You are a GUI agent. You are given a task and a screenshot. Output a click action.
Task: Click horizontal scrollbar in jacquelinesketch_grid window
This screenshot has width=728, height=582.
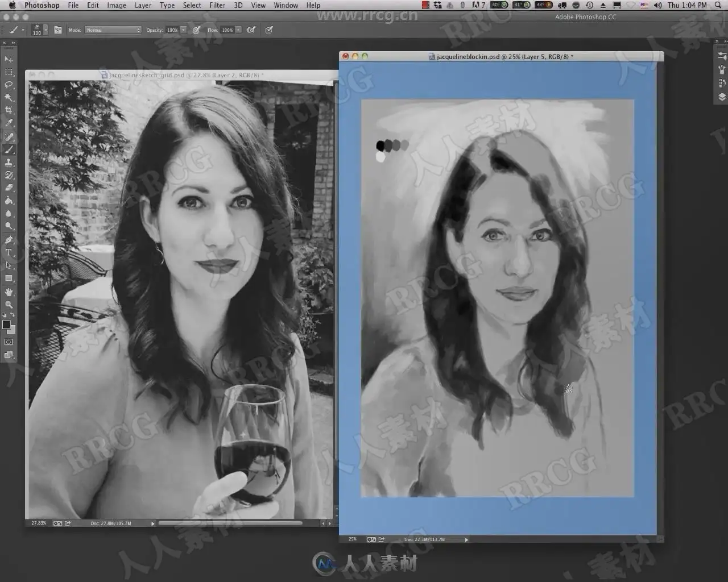pyautogui.click(x=230, y=523)
